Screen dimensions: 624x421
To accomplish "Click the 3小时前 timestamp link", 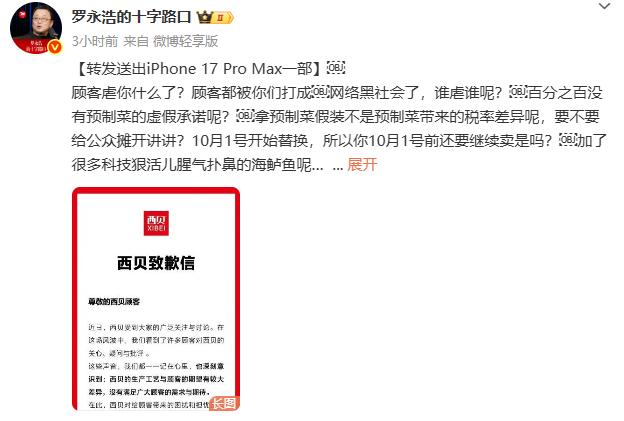I will pos(95,41).
